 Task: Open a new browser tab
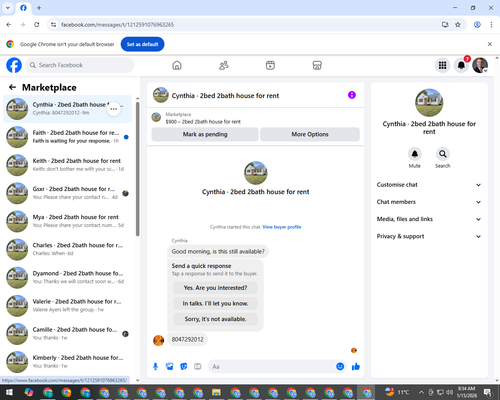[x=39, y=8]
